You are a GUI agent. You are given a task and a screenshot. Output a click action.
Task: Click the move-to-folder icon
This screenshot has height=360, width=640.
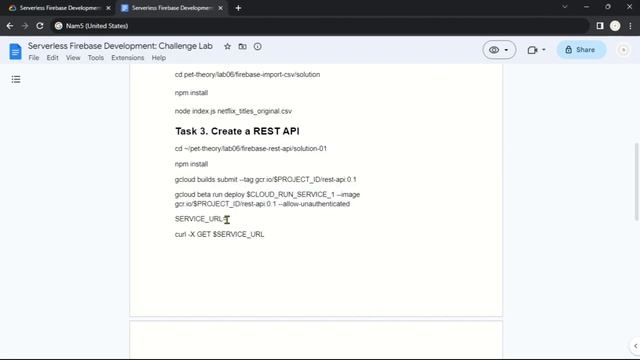[242, 47]
